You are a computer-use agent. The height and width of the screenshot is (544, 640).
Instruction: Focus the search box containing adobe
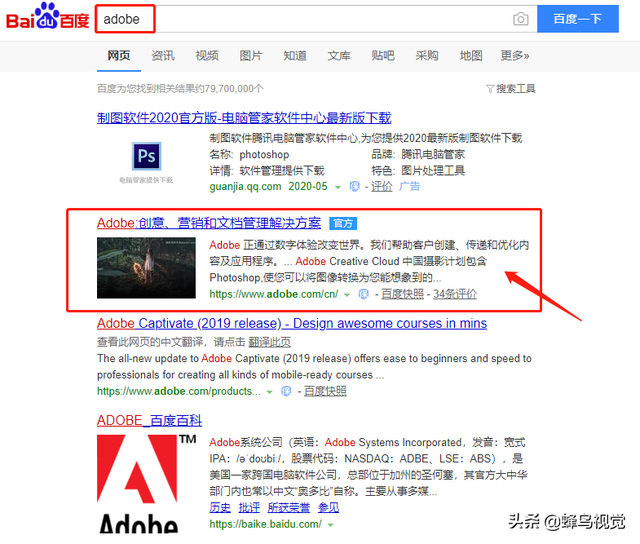coord(316,19)
